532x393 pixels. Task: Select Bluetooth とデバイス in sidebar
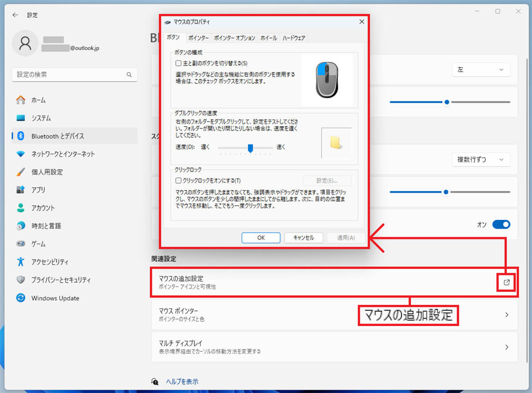click(x=74, y=136)
